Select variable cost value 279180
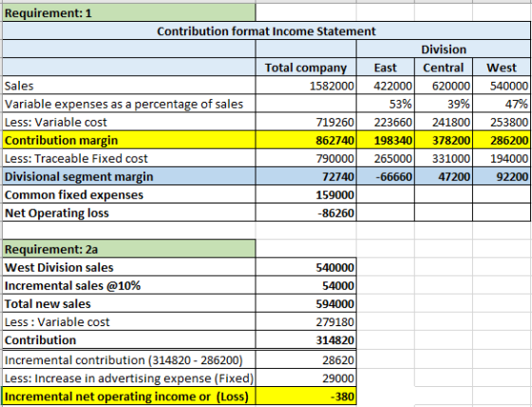Screen dimensions: 532x407 [x=306, y=321]
